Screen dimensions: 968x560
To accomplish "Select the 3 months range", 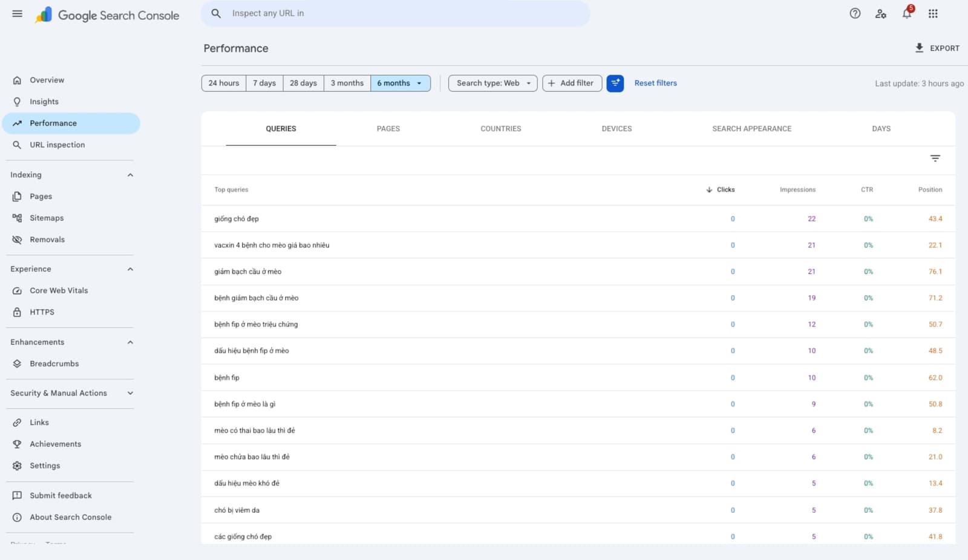I will tap(347, 83).
